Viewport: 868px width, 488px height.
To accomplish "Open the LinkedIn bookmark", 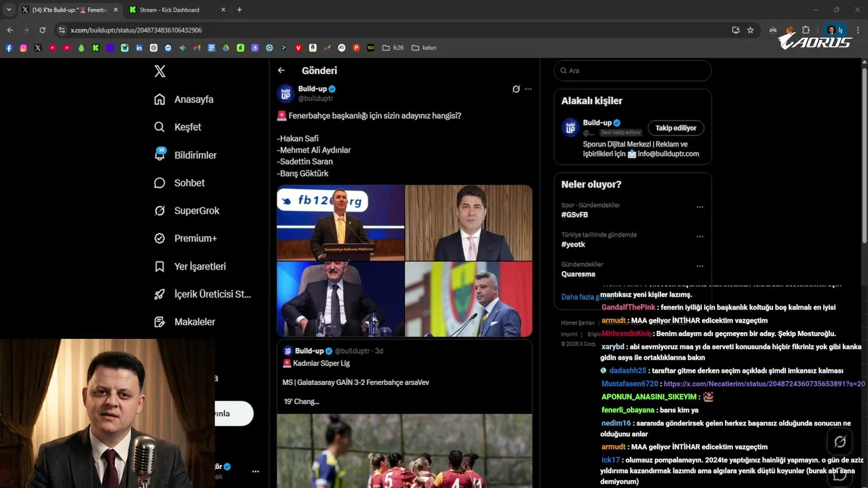I will point(139,48).
